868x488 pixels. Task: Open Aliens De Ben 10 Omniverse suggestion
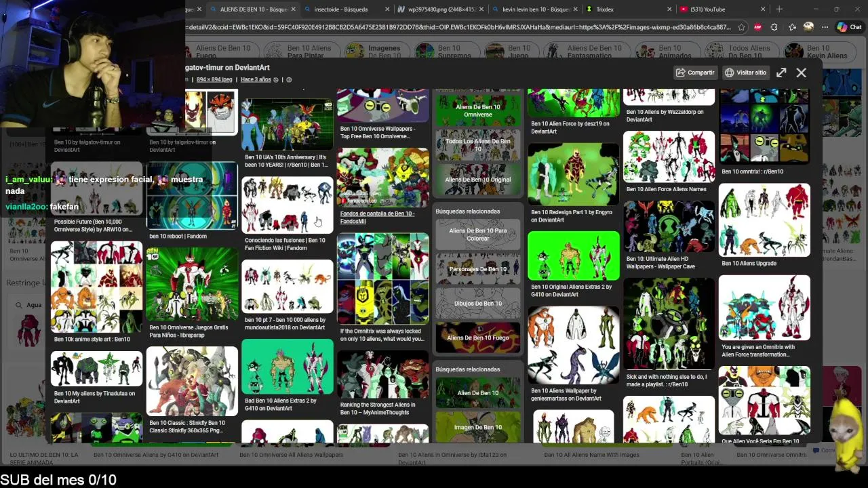pyautogui.click(x=478, y=110)
